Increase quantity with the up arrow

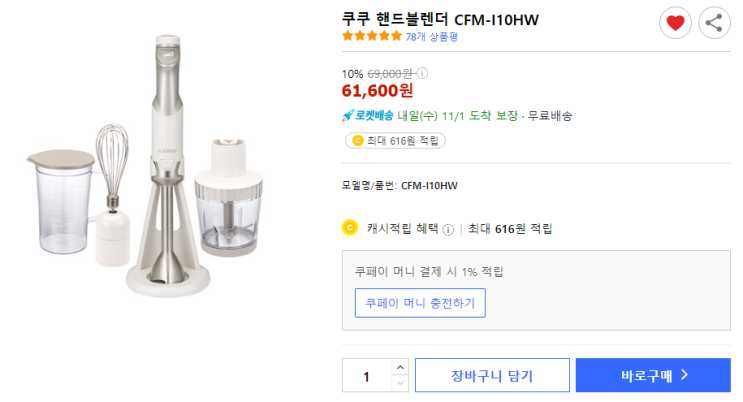(399, 368)
